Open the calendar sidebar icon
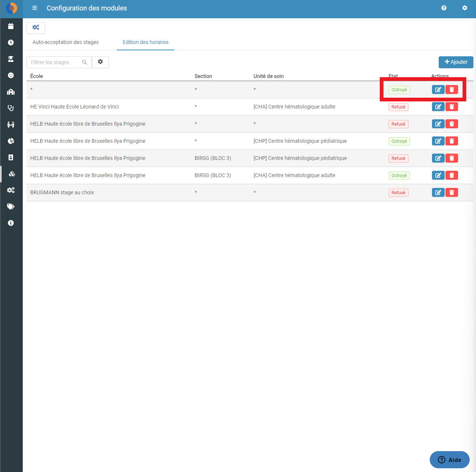 11,26
